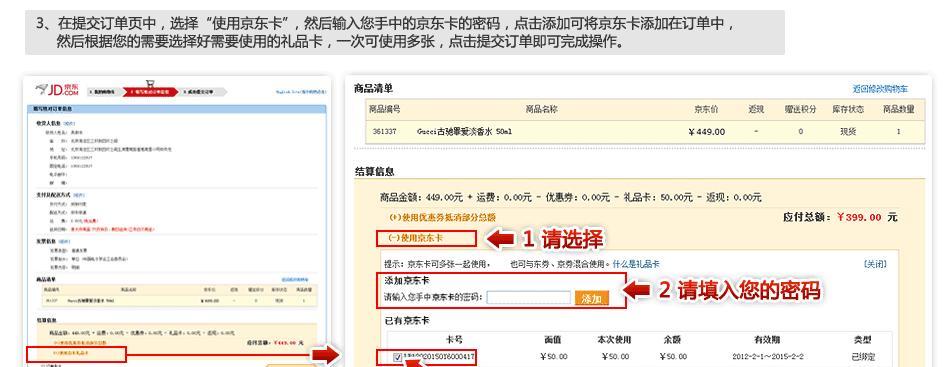Viewport: 948px width, 367px height.
Task: Click the 卡号 column header
Action: (453, 340)
